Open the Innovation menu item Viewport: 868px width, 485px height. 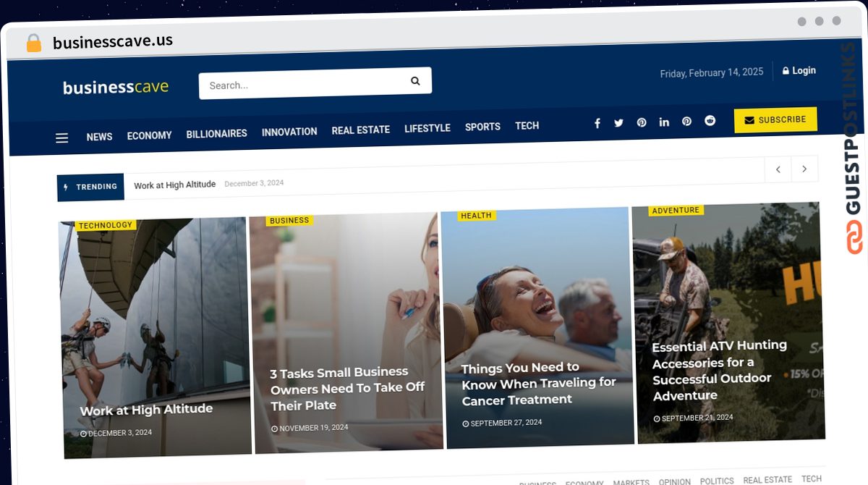pyautogui.click(x=289, y=132)
